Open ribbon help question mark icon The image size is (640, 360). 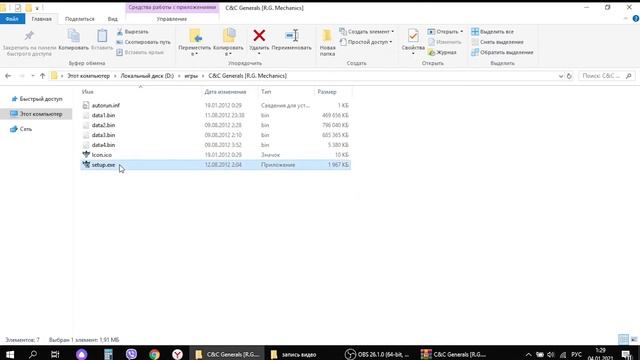[636, 19]
